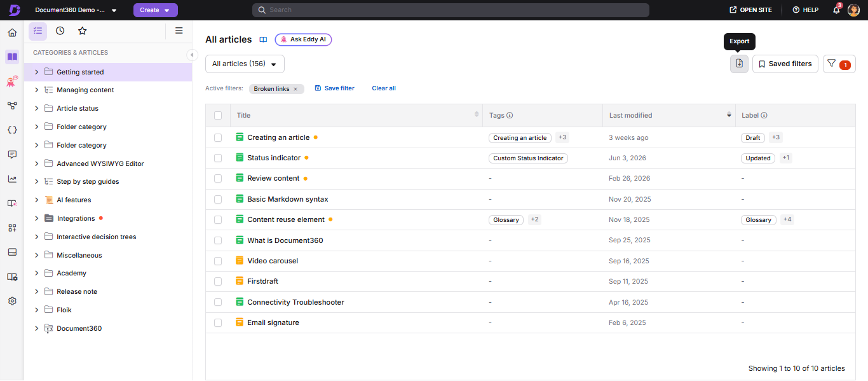
Task: Select categories tree view tab
Action: click(37, 31)
